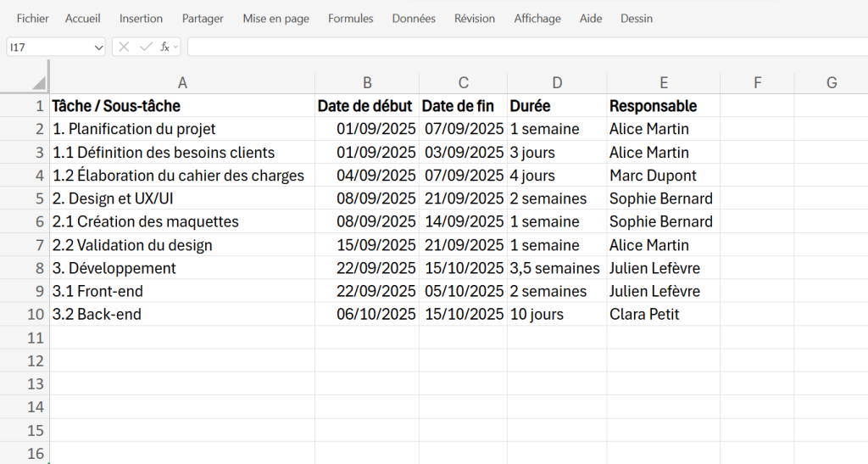This screenshot has height=464, width=868.
Task: Open the insert function fx icon
Action: click(164, 47)
